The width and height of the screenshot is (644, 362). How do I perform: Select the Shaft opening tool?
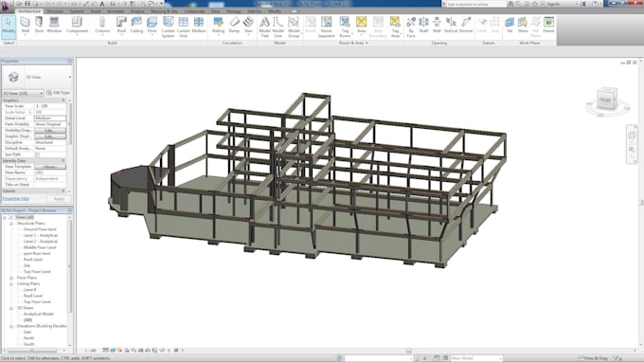click(x=423, y=25)
